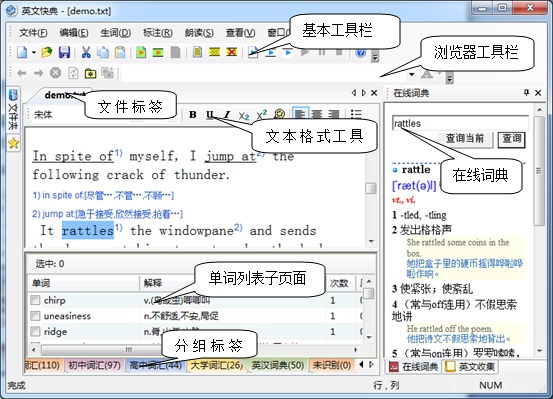Image resolution: width=553 pixels, height=399 pixels.
Task: Toggle Bold text formatting
Action: click(193, 115)
